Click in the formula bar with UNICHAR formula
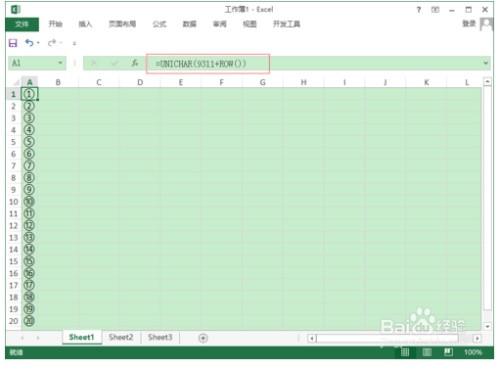This screenshot has height=369, width=500. [x=208, y=63]
